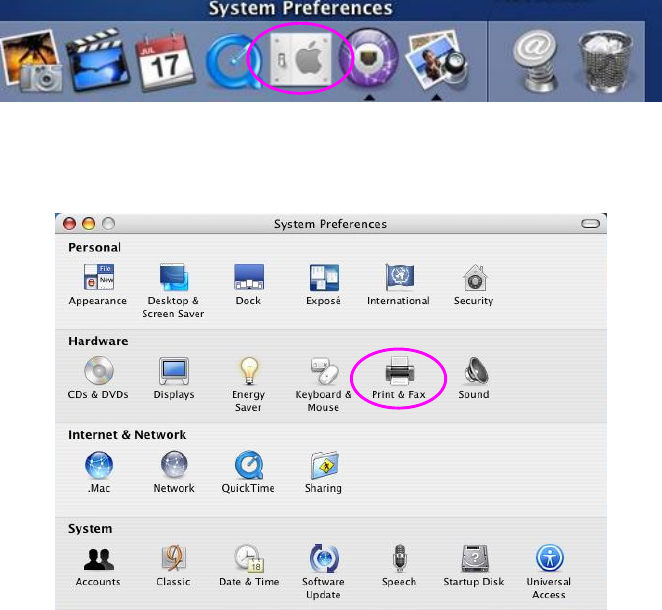
Task: Launch iMovie clapperboard icon in Dock
Action: (99, 60)
